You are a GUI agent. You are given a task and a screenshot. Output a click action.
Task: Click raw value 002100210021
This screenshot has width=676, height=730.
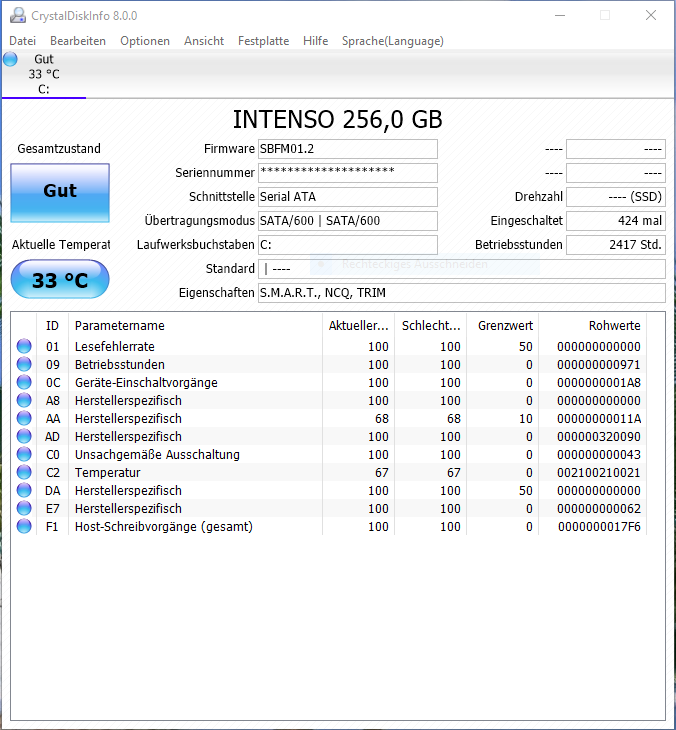tap(599, 473)
